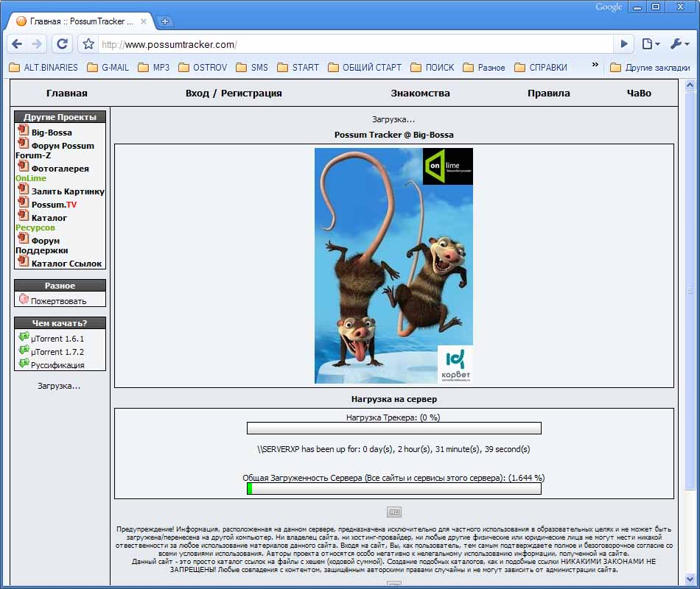Click the address bar with possumtracker.com
Image resolution: width=700 pixels, height=589 pixels.
(355, 44)
